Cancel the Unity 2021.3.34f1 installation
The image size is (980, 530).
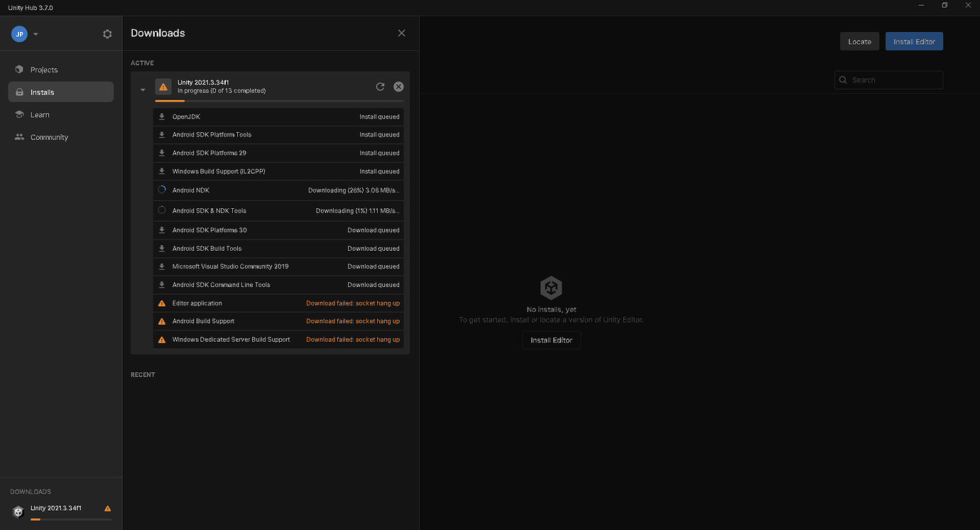click(x=398, y=86)
